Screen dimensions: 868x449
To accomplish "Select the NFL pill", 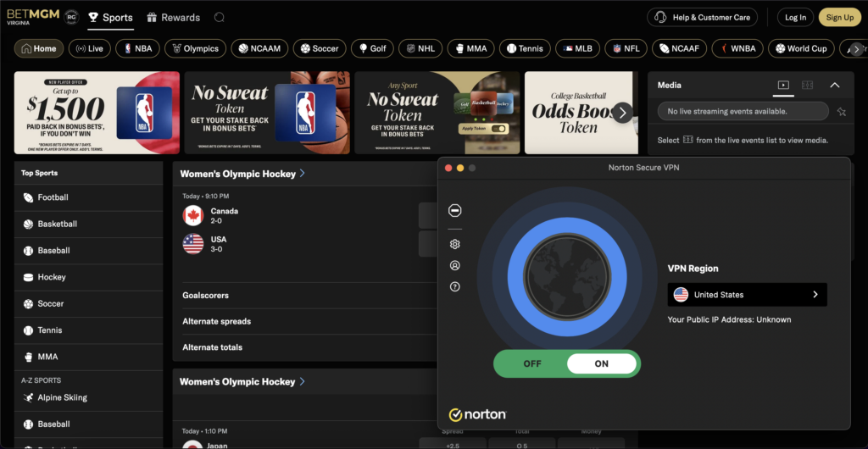I will tap(626, 48).
